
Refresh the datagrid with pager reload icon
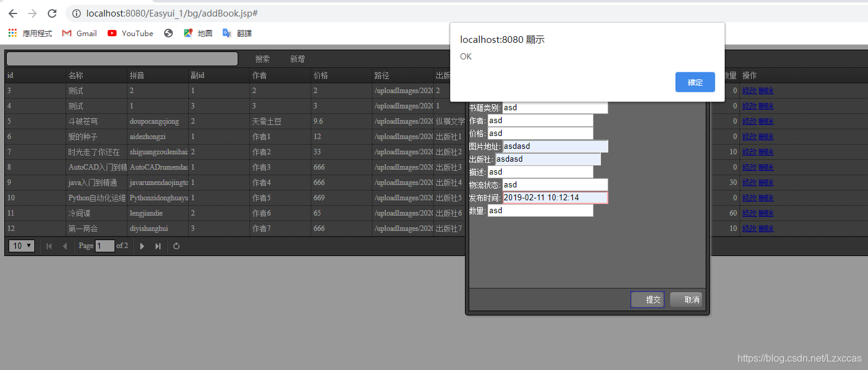click(x=176, y=246)
